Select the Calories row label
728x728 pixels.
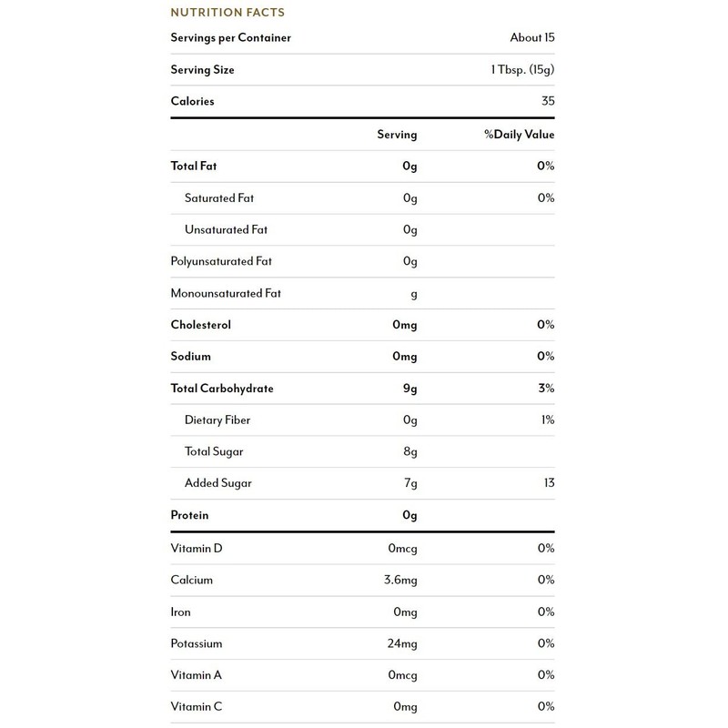click(x=193, y=101)
